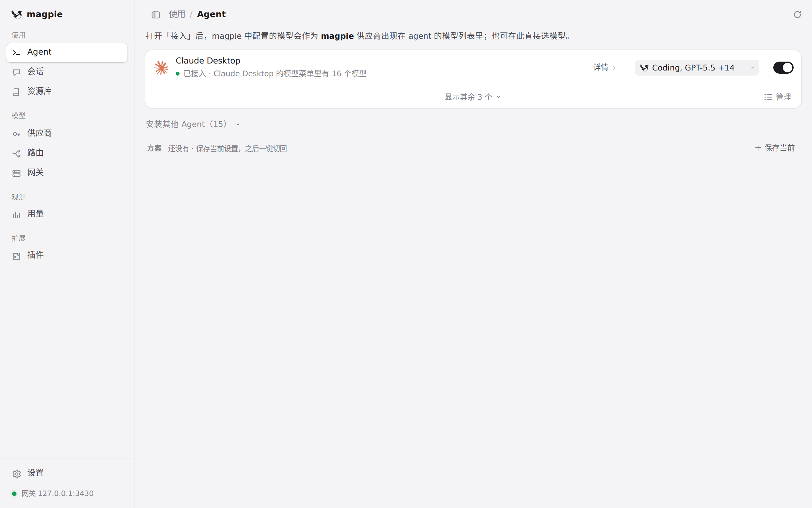
Task: Click the 方案 label
Action: [154, 148]
